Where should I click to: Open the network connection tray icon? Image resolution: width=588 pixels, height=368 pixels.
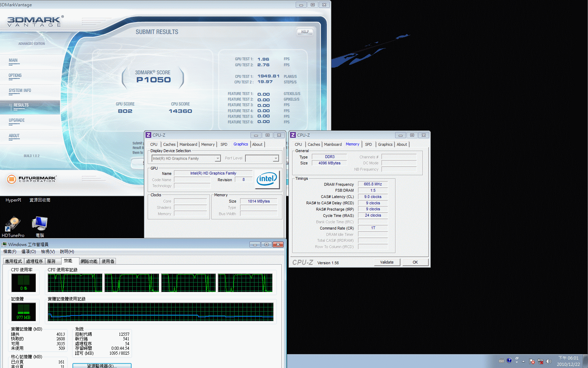pos(540,361)
